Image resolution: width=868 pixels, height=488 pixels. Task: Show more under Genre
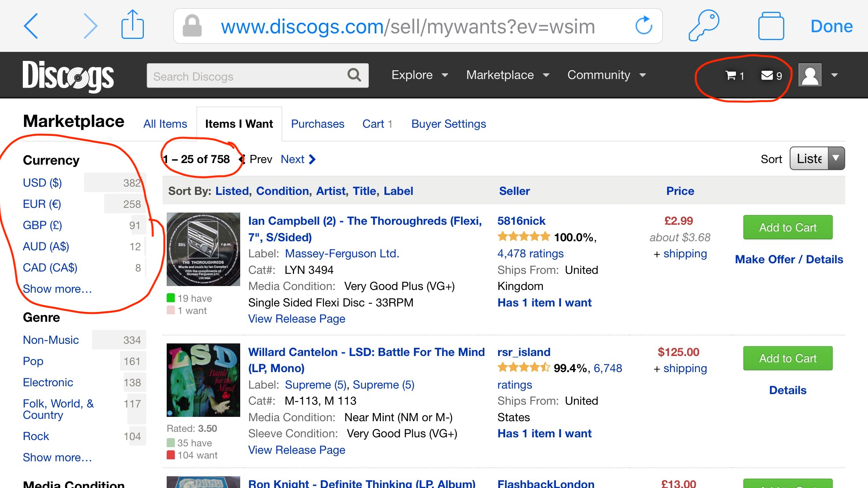pyautogui.click(x=57, y=457)
